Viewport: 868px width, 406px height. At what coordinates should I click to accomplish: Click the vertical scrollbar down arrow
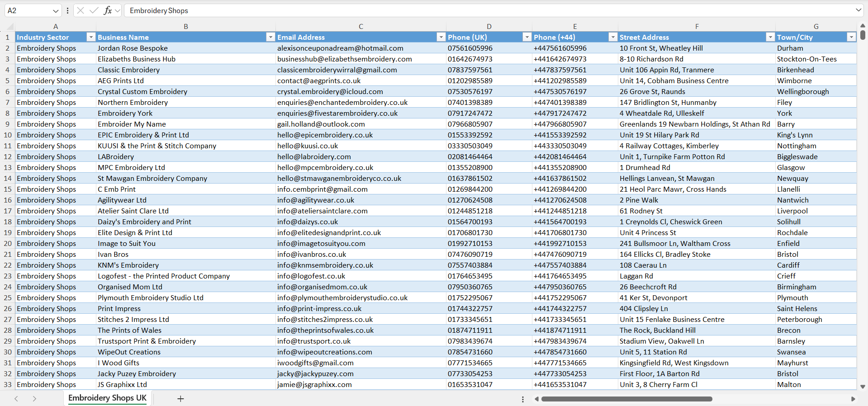[x=863, y=387]
